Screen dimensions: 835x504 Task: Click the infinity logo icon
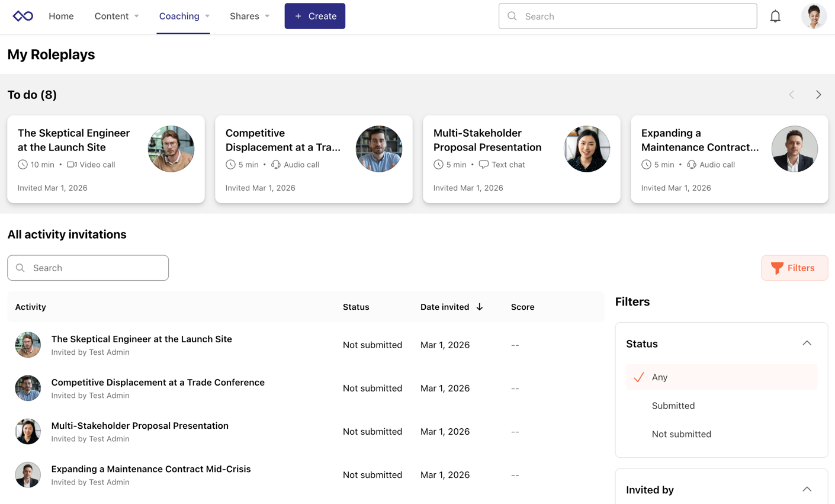[x=23, y=16]
